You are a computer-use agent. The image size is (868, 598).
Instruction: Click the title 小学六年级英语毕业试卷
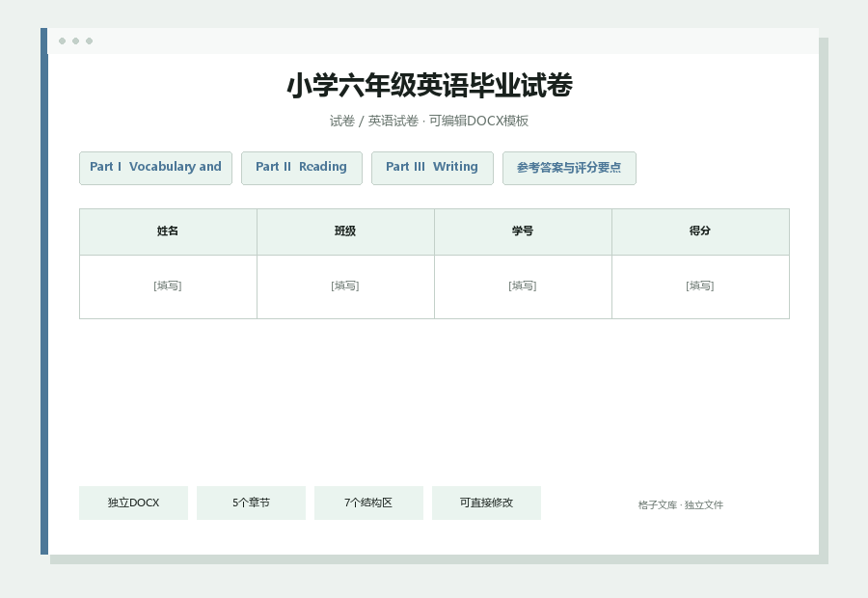(429, 86)
